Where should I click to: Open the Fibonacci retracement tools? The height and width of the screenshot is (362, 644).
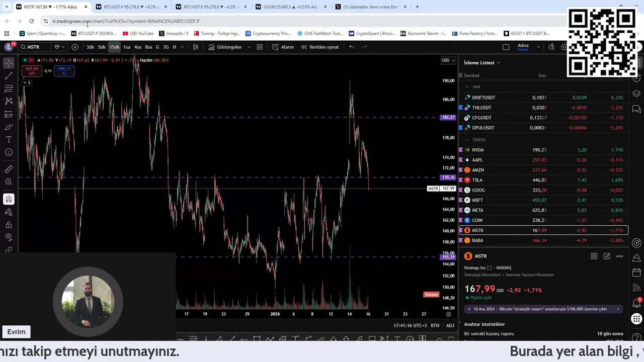point(9,88)
